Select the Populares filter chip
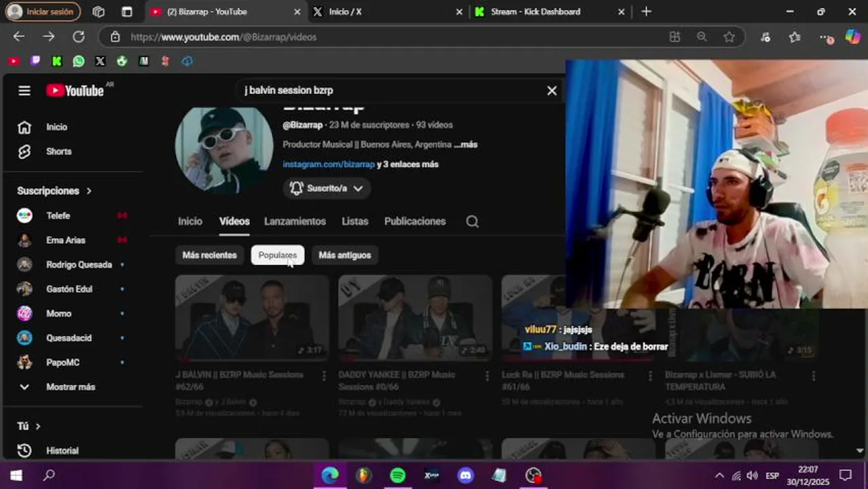This screenshot has width=868, height=489. point(277,255)
